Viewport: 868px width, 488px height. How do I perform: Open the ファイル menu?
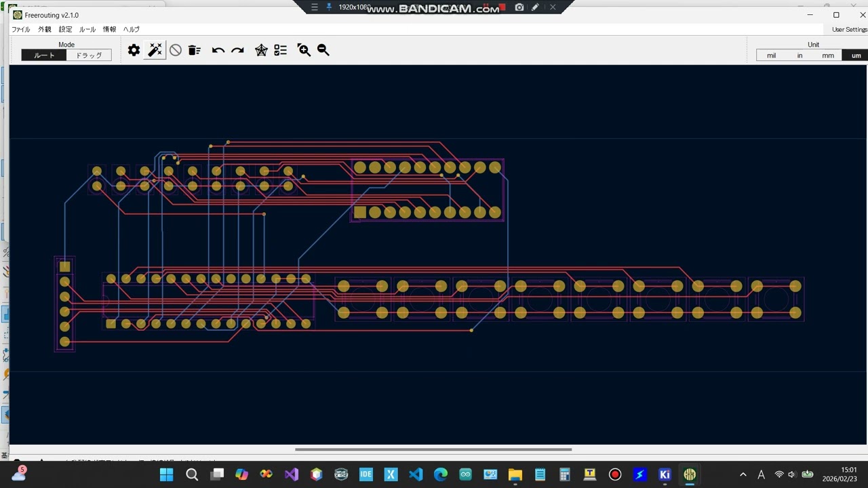pos(20,30)
